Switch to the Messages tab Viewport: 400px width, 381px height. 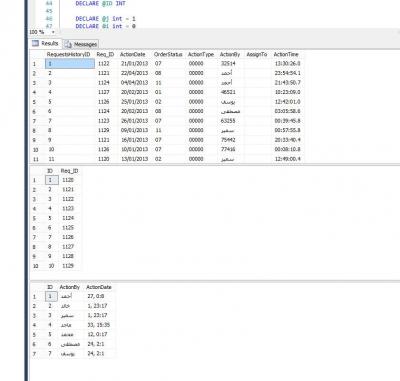click(x=81, y=44)
